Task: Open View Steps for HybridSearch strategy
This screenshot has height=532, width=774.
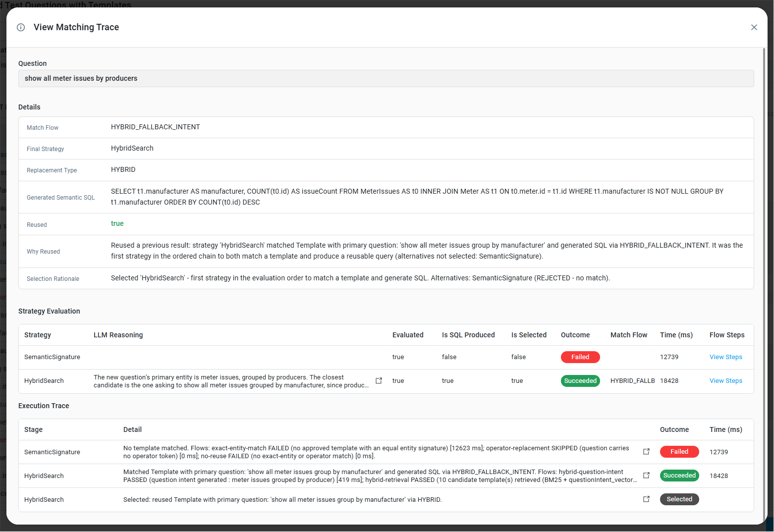Action: point(725,381)
